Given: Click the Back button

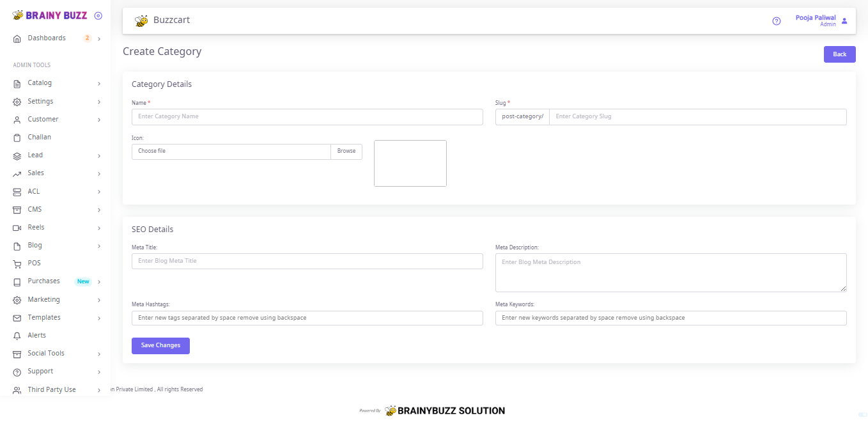Looking at the screenshot, I should (839, 54).
